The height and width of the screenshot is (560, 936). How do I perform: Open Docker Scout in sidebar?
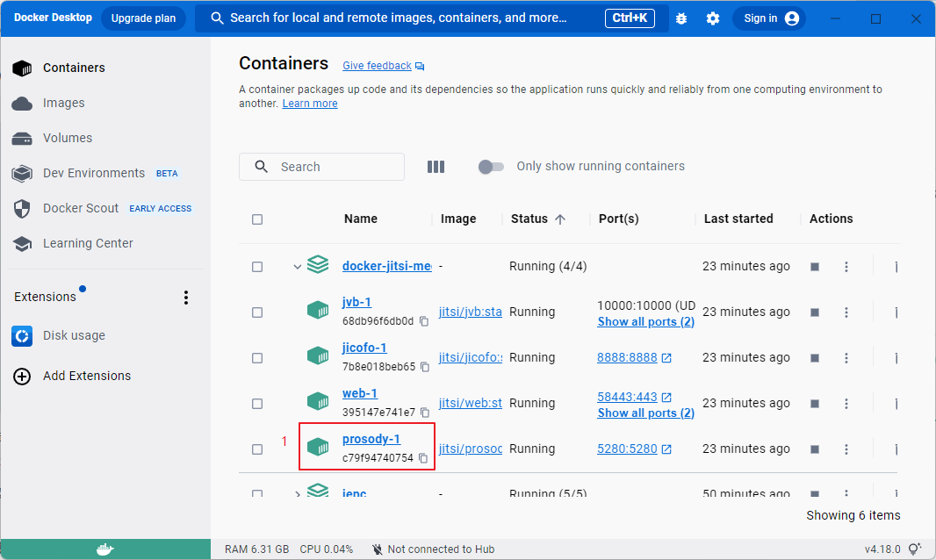[81, 208]
